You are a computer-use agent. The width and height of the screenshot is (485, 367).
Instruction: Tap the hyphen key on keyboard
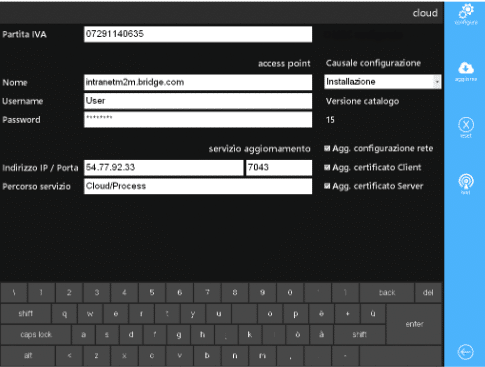click(x=345, y=355)
